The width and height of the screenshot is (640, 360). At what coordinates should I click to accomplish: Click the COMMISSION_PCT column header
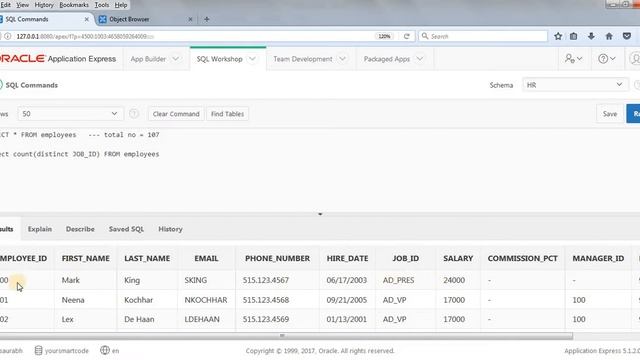point(522,258)
